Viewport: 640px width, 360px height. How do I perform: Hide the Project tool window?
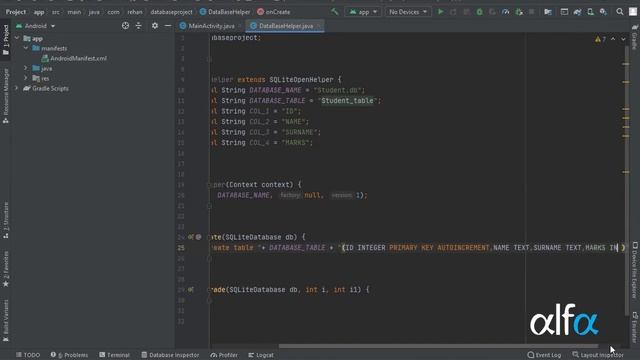168,26
